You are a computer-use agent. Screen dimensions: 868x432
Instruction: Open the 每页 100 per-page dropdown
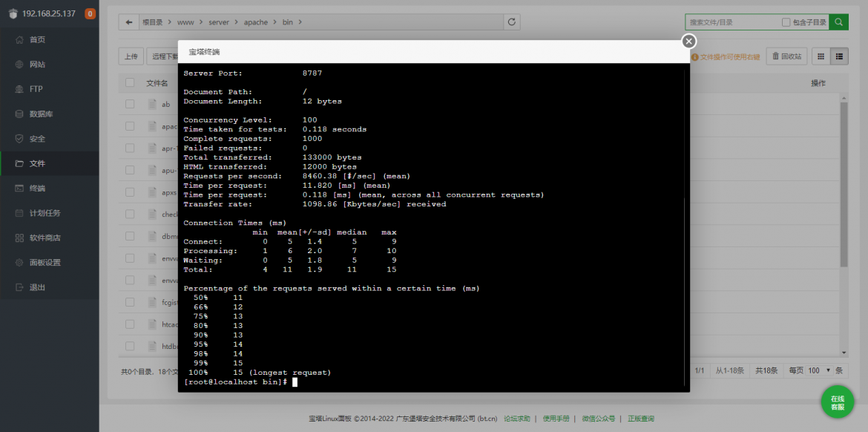[819, 370]
